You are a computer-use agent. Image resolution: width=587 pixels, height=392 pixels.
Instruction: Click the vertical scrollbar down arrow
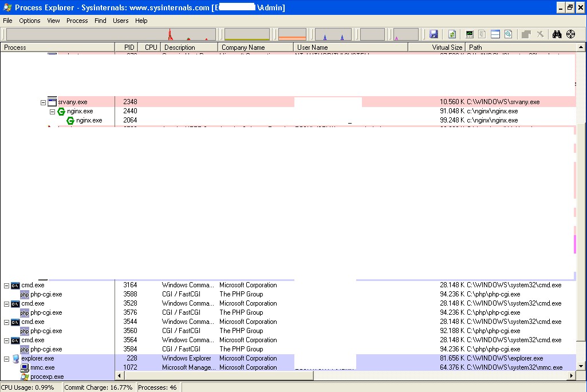581,366
